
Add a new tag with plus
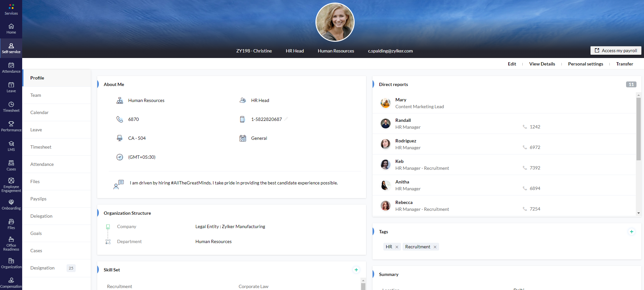pyautogui.click(x=632, y=232)
